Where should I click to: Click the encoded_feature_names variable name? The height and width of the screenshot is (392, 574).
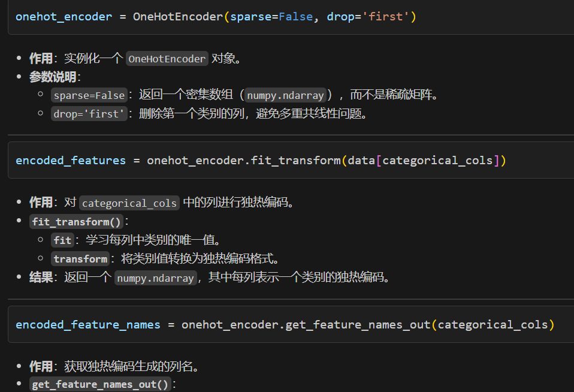coord(87,324)
